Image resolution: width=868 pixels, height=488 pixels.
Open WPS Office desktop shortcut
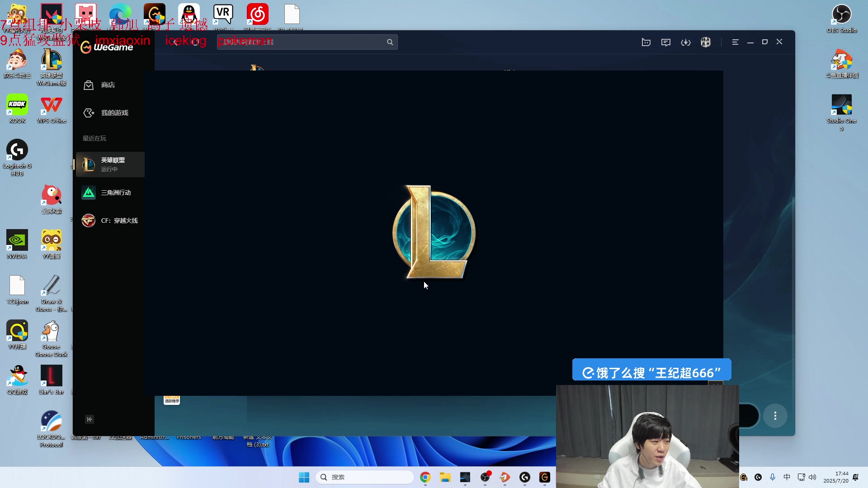[52, 108]
